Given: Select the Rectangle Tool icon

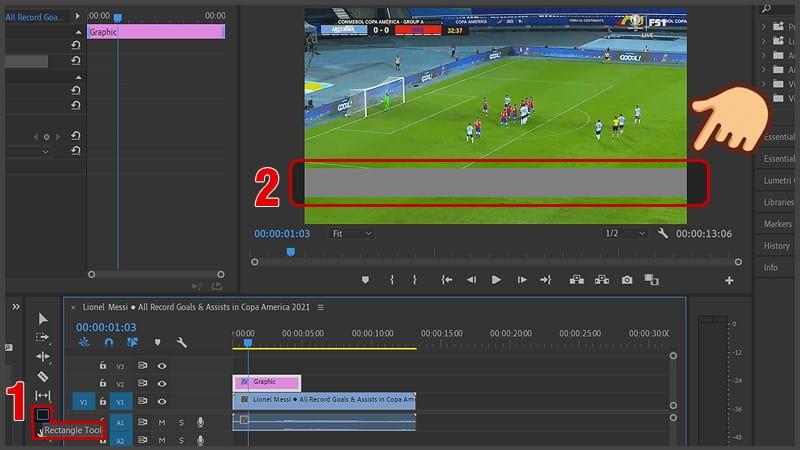Looking at the screenshot, I should click(43, 414).
